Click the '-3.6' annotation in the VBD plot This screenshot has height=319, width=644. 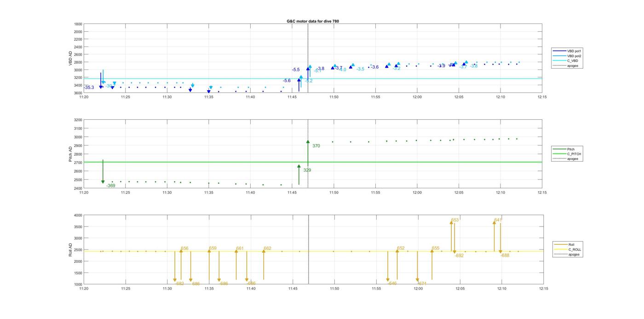tap(375, 67)
